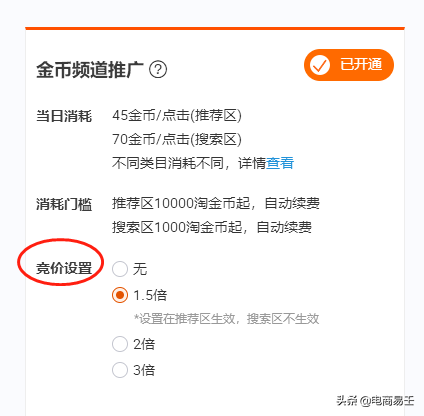Image resolution: width=424 pixels, height=416 pixels.
Task: Select the 1.5倍 bidding radio button
Action: tap(120, 295)
